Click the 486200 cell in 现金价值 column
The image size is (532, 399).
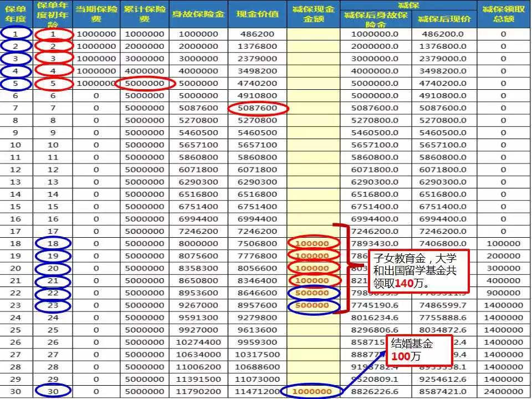pyautogui.click(x=257, y=34)
